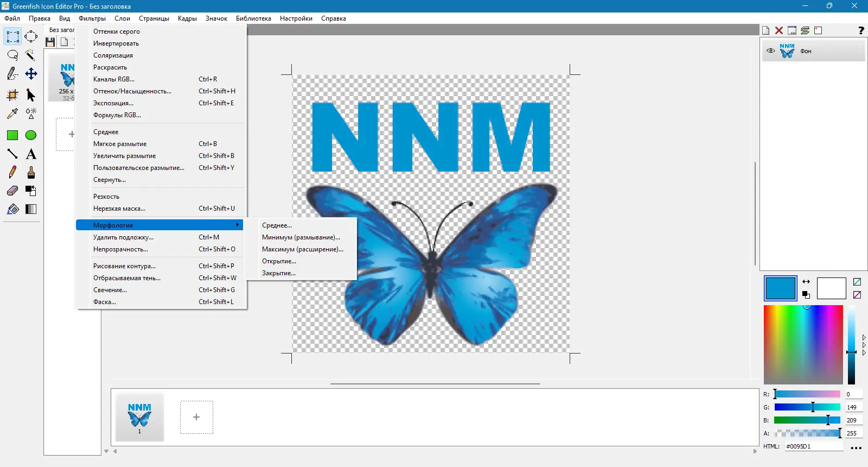Activate the text tool letter A

click(x=31, y=154)
